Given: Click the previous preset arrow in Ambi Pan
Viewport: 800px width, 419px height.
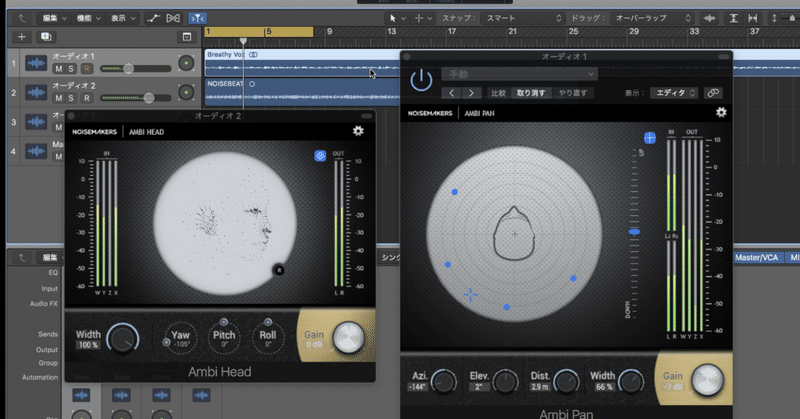Looking at the screenshot, I should click(452, 93).
